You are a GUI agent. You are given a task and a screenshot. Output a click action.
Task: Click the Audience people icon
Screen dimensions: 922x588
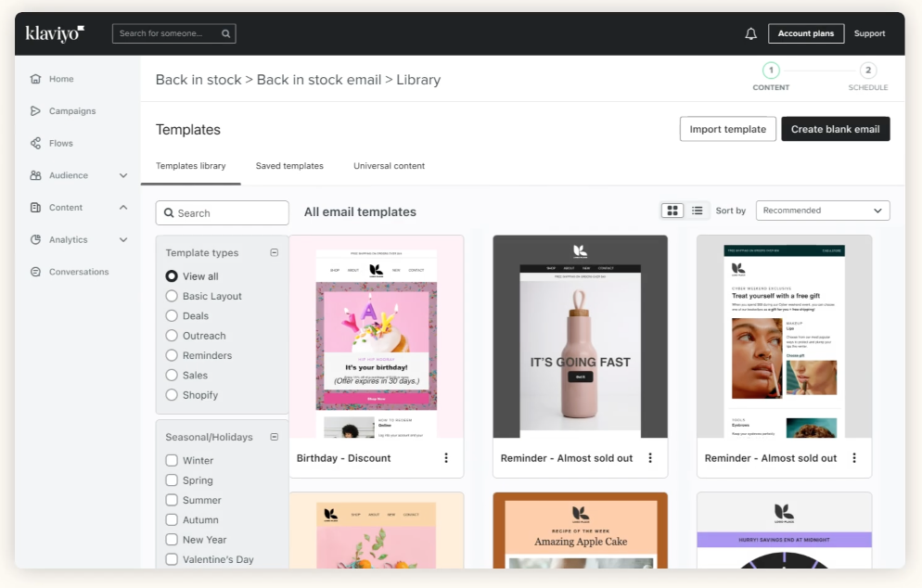[36, 175]
